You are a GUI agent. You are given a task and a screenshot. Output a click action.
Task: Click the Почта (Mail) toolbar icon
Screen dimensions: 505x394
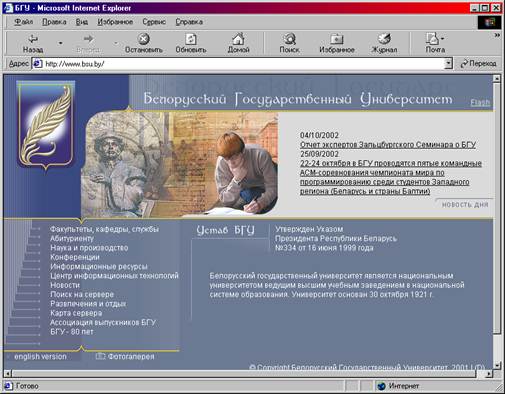[432, 39]
